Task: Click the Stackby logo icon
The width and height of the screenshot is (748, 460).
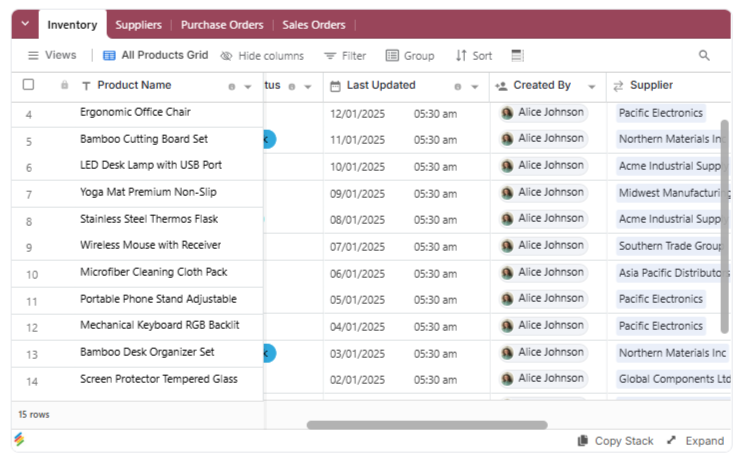Action: (x=19, y=439)
